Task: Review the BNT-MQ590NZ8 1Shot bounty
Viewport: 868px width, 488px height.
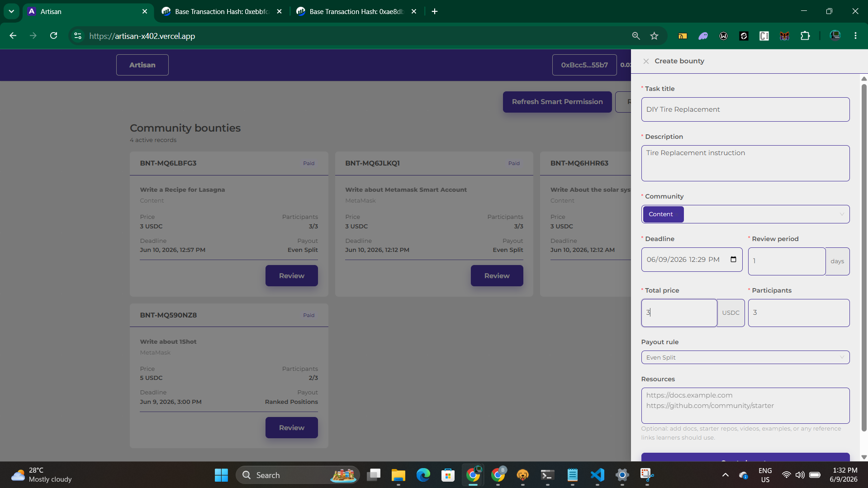Action: coord(291,428)
